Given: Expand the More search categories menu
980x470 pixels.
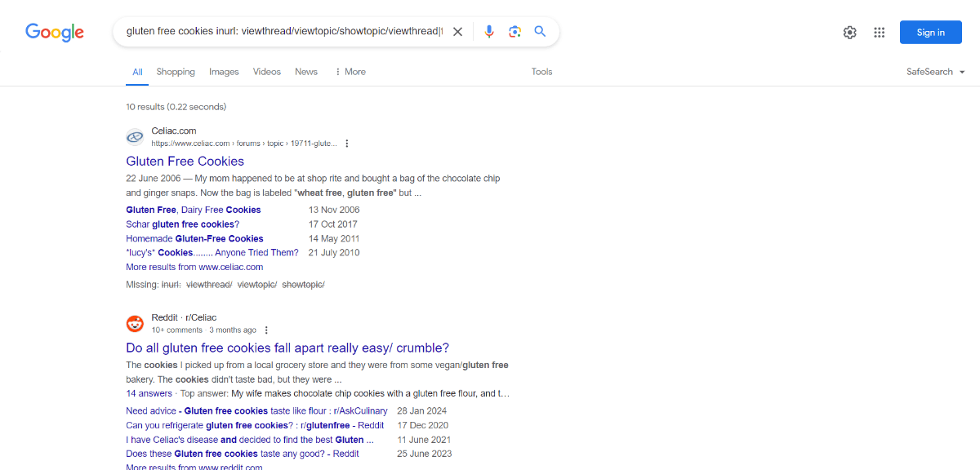Looking at the screenshot, I should coord(350,72).
